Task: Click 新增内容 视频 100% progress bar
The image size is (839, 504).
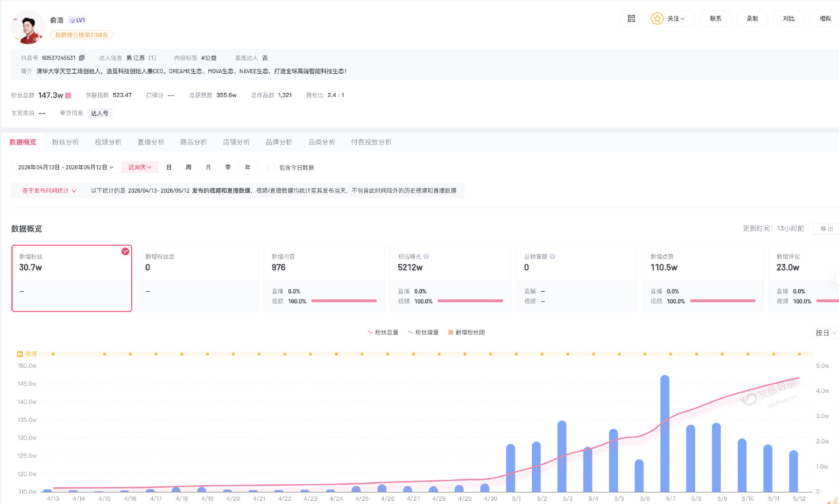Action: tap(344, 301)
